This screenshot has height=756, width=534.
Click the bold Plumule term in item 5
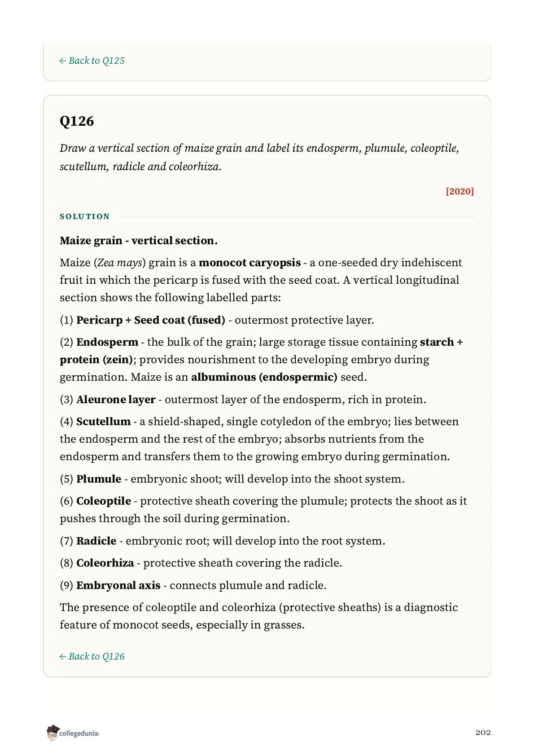[x=99, y=479]
